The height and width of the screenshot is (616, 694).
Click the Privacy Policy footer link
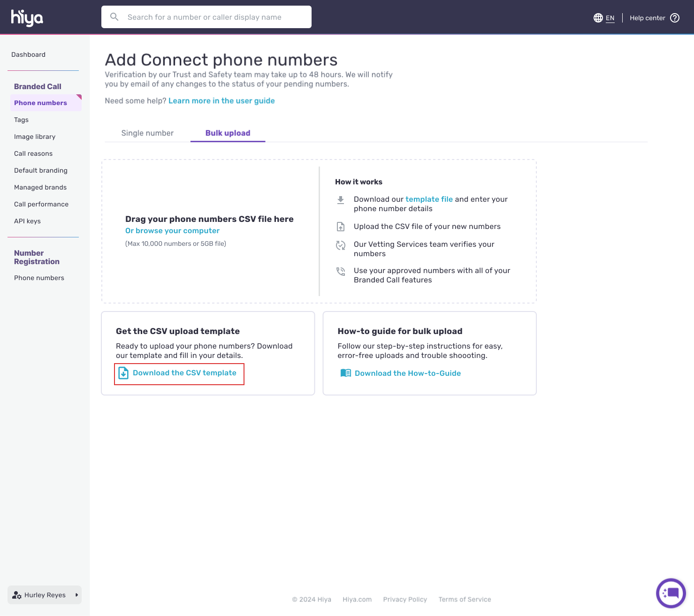click(405, 600)
